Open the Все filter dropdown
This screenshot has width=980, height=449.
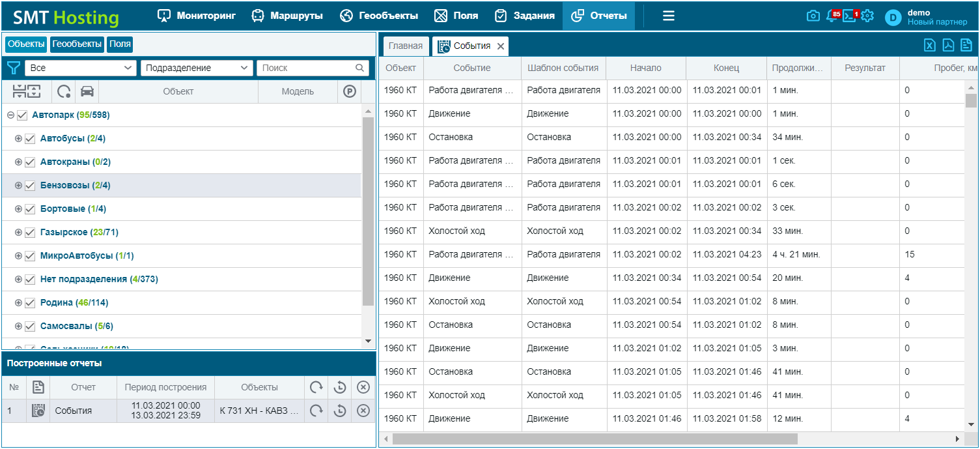coord(81,68)
